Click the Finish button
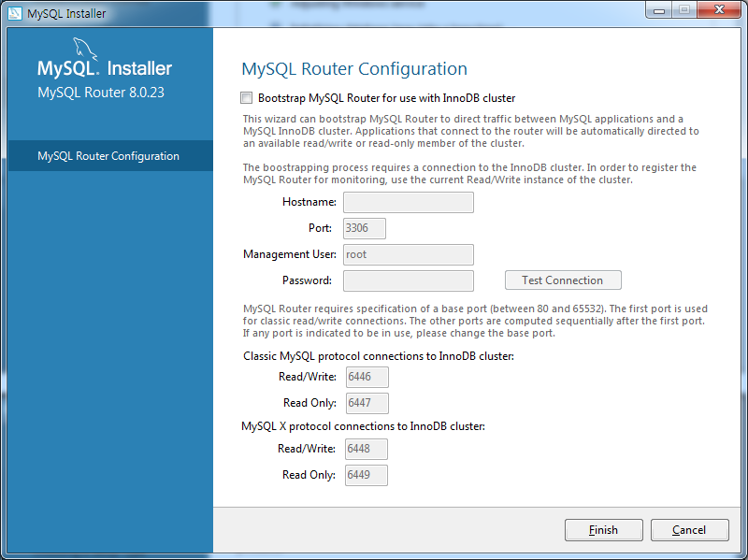Image resolution: width=748 pixels, height=560 pixels. click(603, 530)
